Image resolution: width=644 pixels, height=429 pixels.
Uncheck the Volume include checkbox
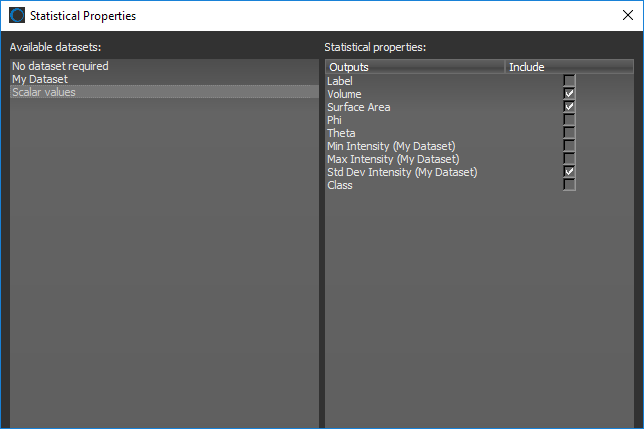pyautogui.click(x=569, y=94)
